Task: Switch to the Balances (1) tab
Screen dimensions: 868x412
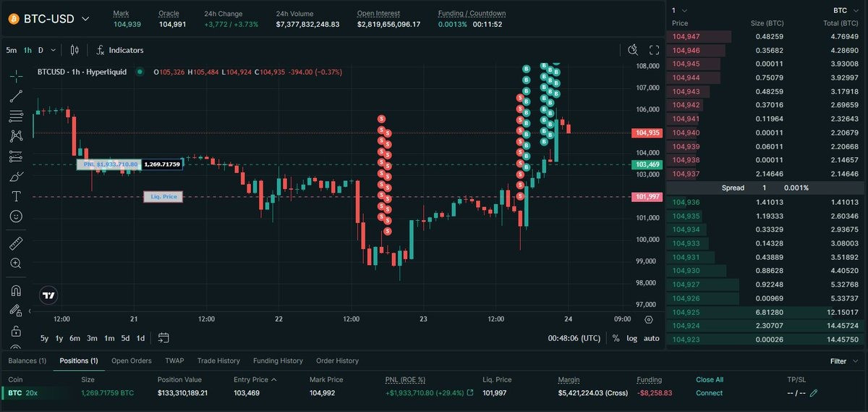Action: (27, 361)
